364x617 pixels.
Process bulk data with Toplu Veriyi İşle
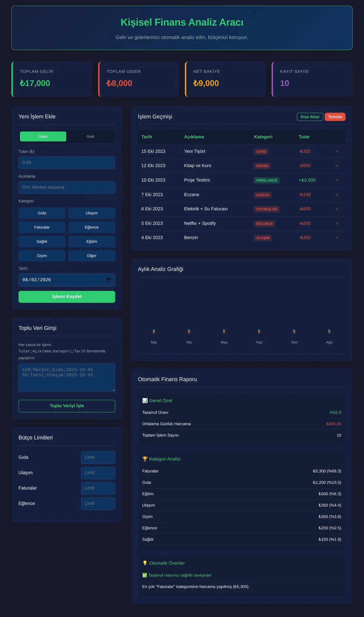pos(67,406)
